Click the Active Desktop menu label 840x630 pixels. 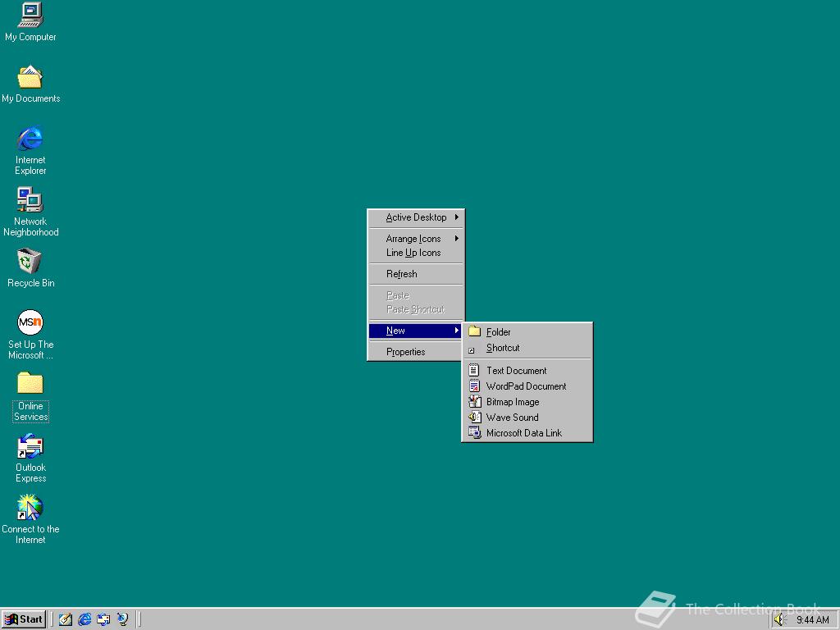[x=416, y=217]
